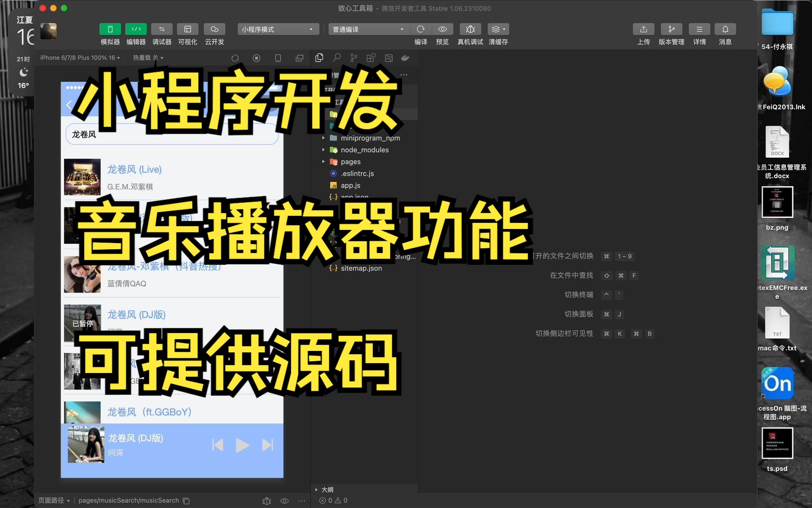Click the G.E.M.邓紫棋 album thumbnail
This screenshot has height=508, width=812.
(x=82, y=177)
